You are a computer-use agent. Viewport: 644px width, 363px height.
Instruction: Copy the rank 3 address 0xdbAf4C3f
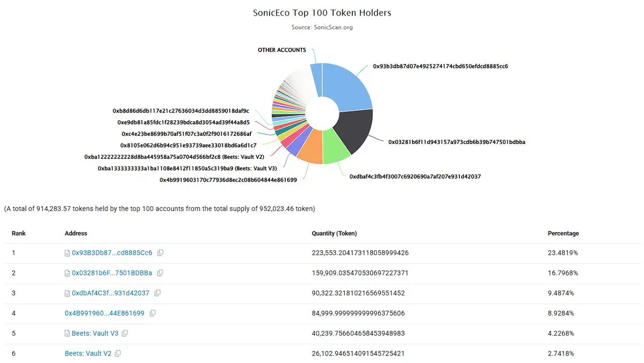[157, 293]
